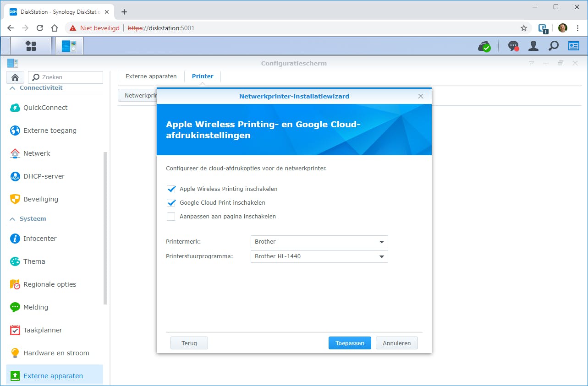
Task: Uncheck Google Cloud Print inschakelen
Action: tap(171, 202)
